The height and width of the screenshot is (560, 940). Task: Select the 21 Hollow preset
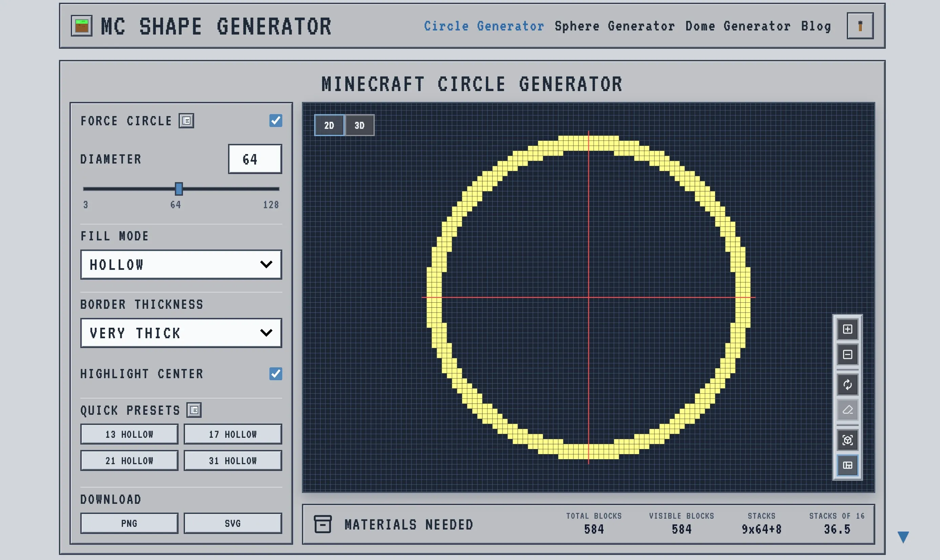click(129, 461)
